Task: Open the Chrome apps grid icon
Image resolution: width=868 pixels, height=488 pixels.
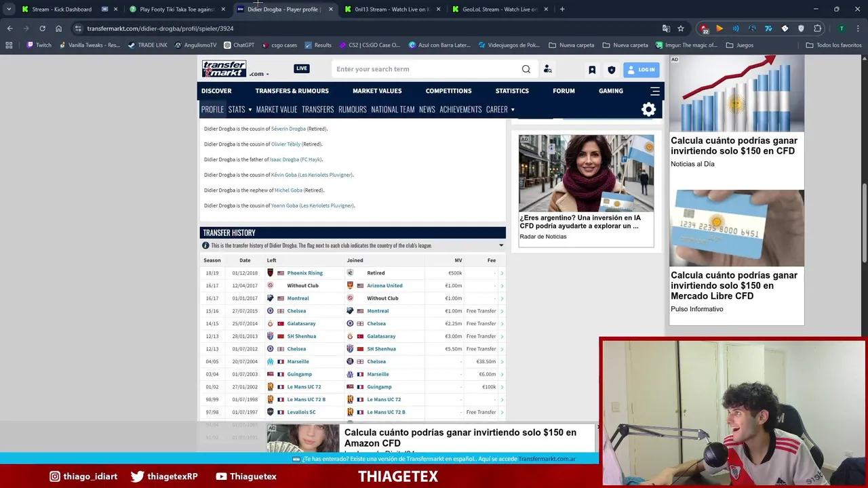Action: [9, 45]
